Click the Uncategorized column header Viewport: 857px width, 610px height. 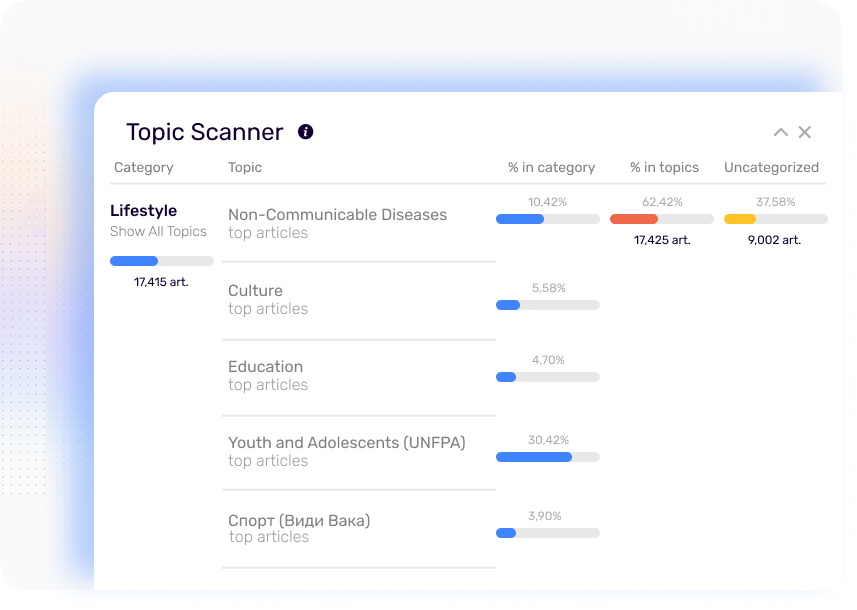[x=771, y=167]
